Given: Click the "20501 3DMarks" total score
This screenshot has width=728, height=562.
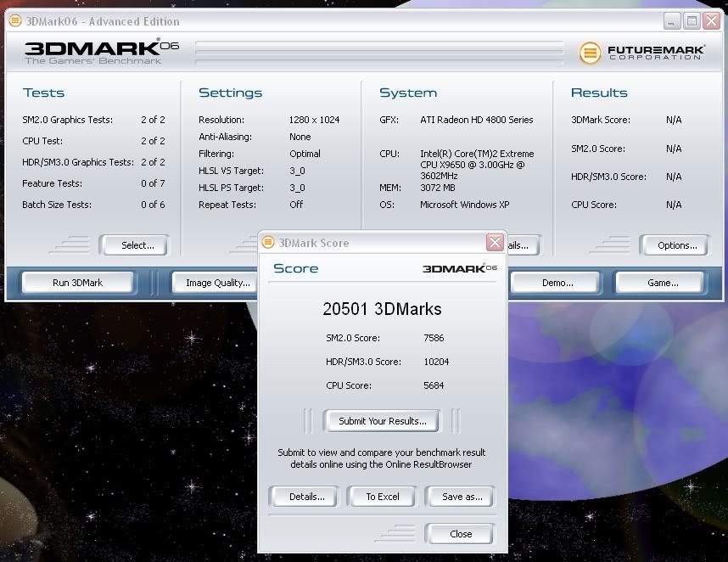Looking at the screenshot, I should 382,309.
